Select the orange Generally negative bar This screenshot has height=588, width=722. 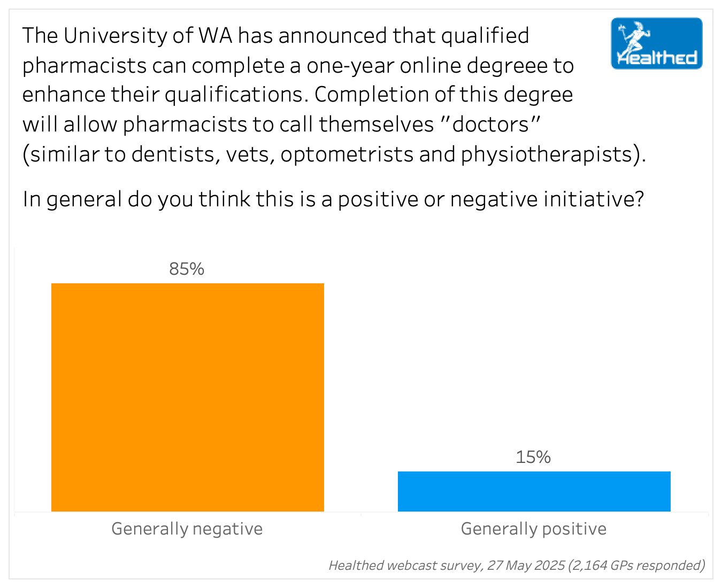click(x=187, y=397)
